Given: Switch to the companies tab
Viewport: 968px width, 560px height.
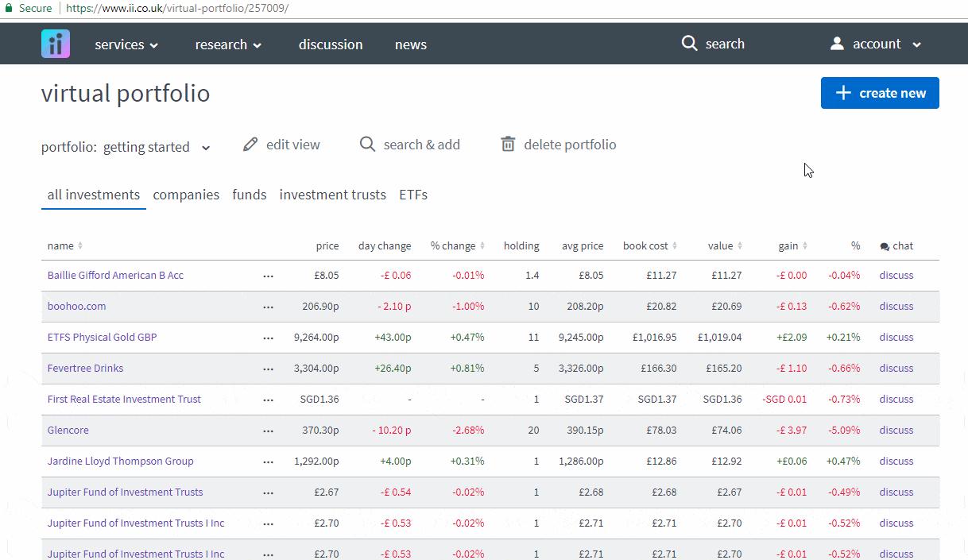Looking at the screenshot, I should (186, 195).
